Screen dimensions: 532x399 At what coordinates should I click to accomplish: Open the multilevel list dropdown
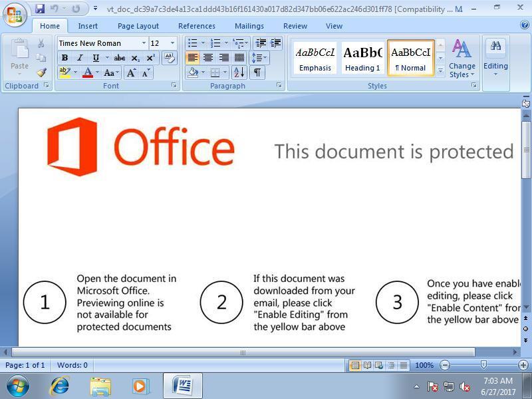pyautogui.click(x=240, y=43)
